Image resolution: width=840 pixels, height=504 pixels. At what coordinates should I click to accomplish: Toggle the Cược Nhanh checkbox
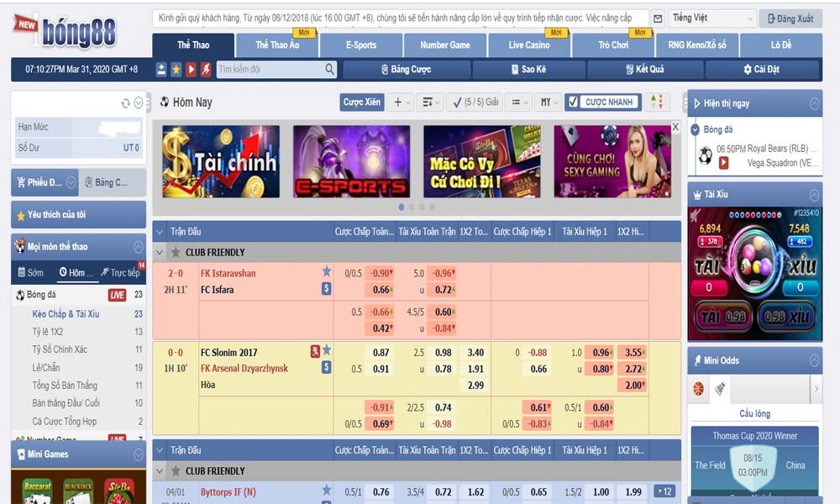[573, 102]
